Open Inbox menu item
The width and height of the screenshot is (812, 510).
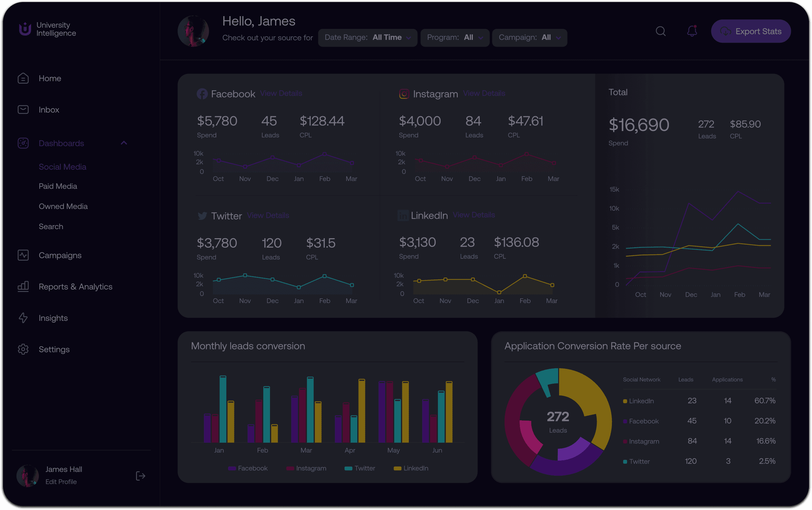[49, 110]
